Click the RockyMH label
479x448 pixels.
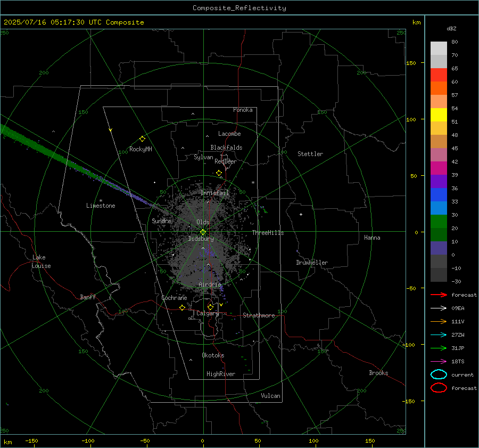pyautogui.click(x=141, y=149)
